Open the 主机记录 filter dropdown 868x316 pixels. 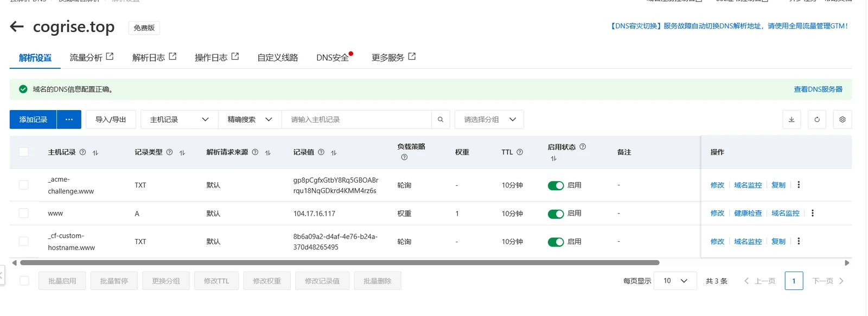click(x=180, y=120)
